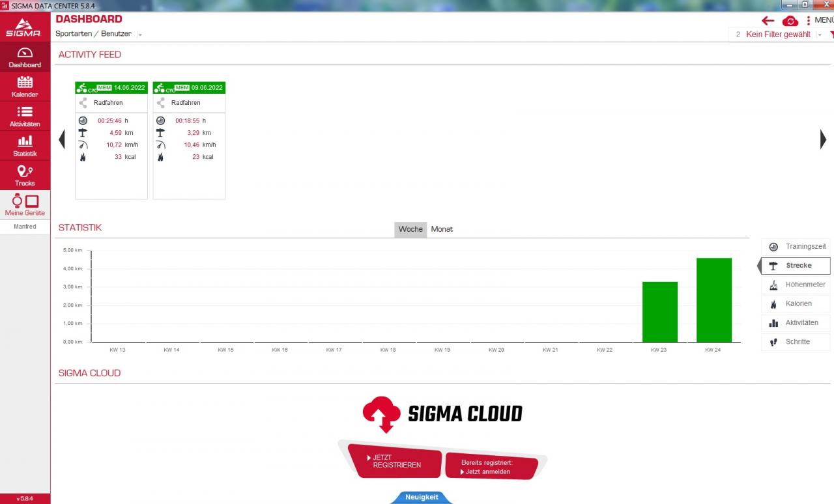This screenshot has height=504, width=834.
Task: Open Meine Geräte devices section
Action: 25,204
